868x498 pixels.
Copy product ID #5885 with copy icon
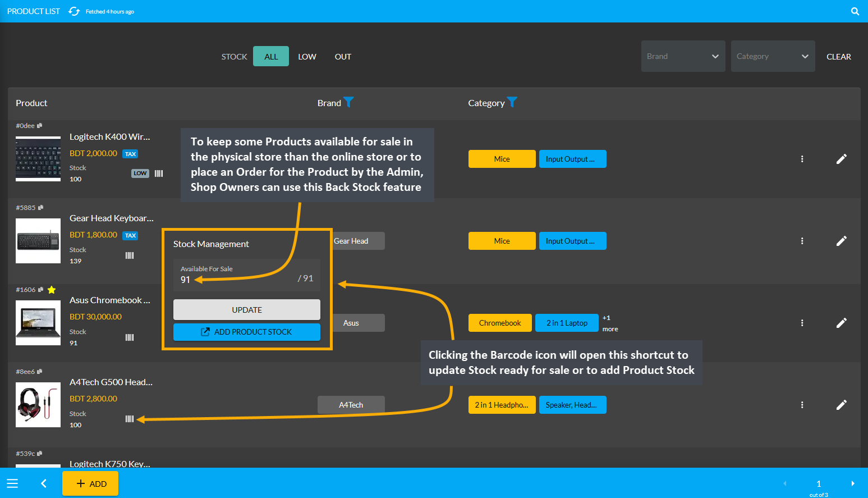[x=40, y=208]
